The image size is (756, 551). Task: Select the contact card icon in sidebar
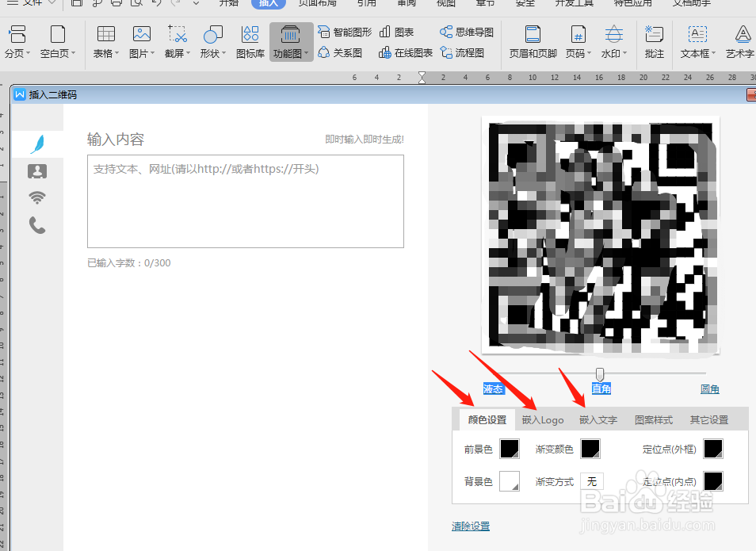pyautogui.click(x=37, y=171)
